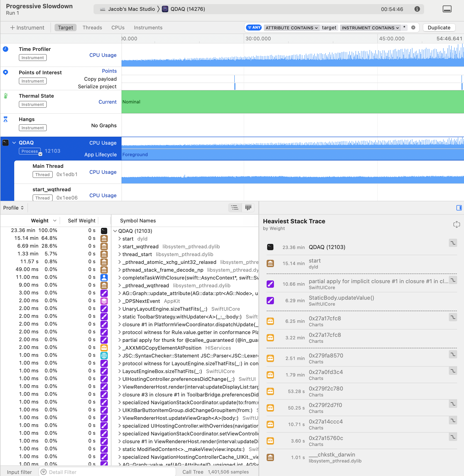The width and height of the screenshot is (464, 476).
Task: Click the globe icon on the JSC::SyntaxChecker row
Action: tap(104, 356)
